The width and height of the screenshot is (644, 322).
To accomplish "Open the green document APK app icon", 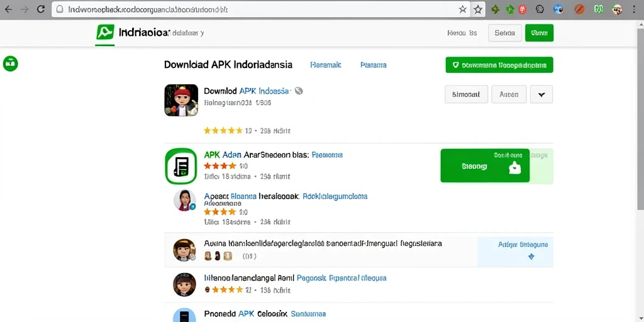I will coord(180,166).
